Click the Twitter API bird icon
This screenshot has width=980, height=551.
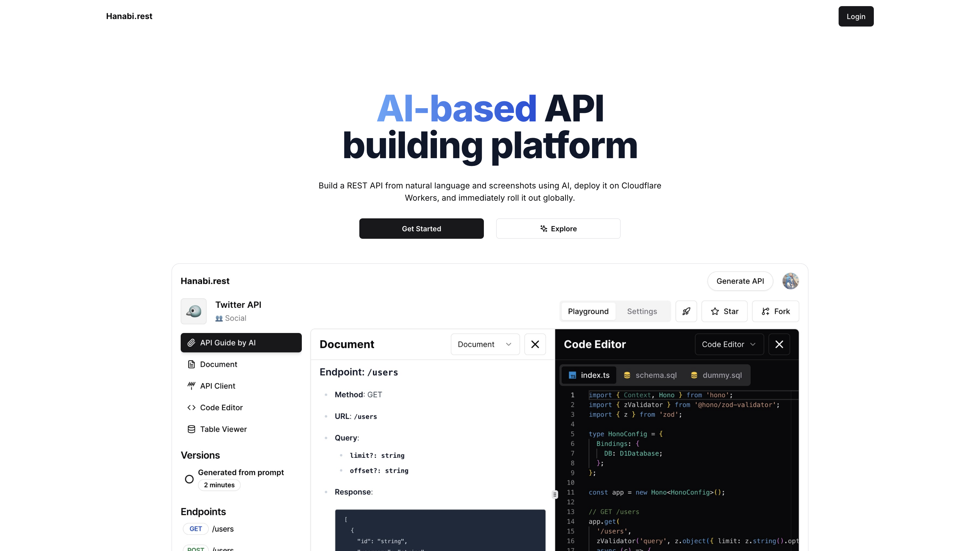[x=194, y=312]
